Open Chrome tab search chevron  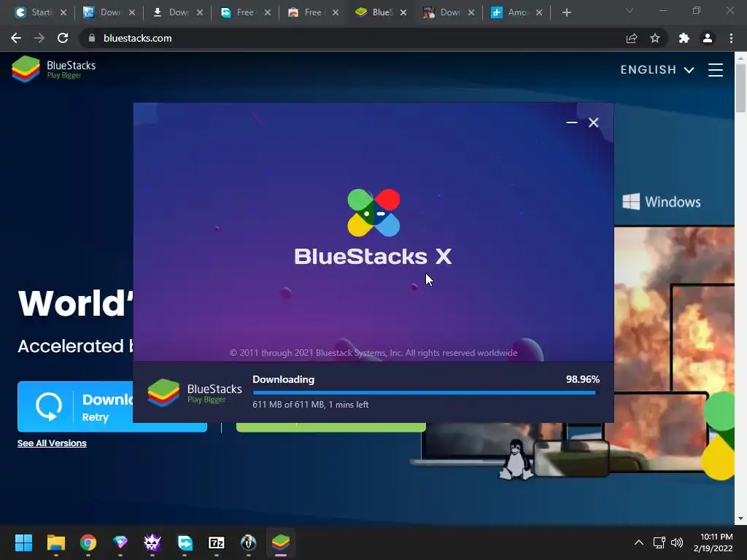[630, 10]
